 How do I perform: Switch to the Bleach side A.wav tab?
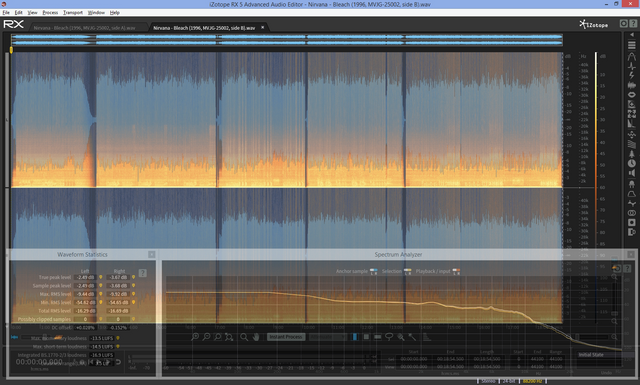tap(84, 28)
